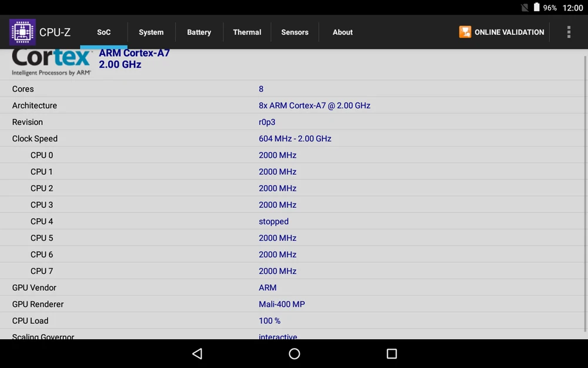This screenshot has height=368, width=588.
Task: Select the ARM GPU vendor value
Action: point(268,287)
